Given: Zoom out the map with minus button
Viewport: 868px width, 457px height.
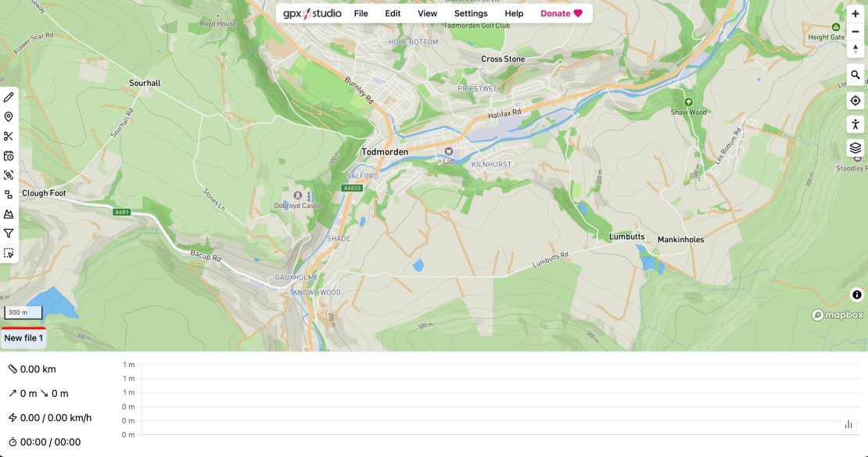Looking at the screenshot, I should [855, 31].
